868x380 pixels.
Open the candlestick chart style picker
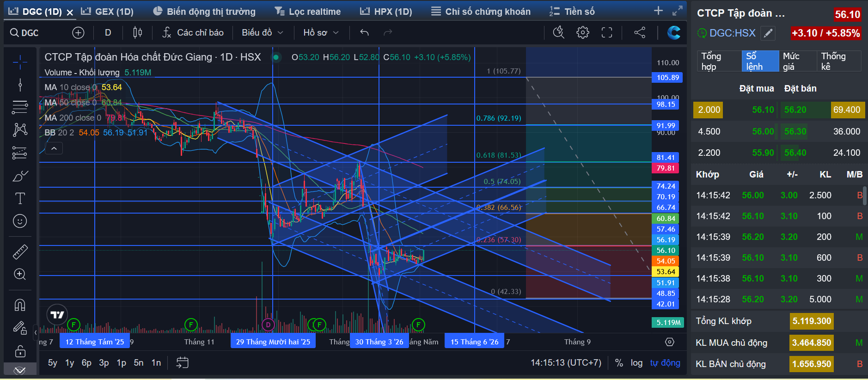coord(137,32)
